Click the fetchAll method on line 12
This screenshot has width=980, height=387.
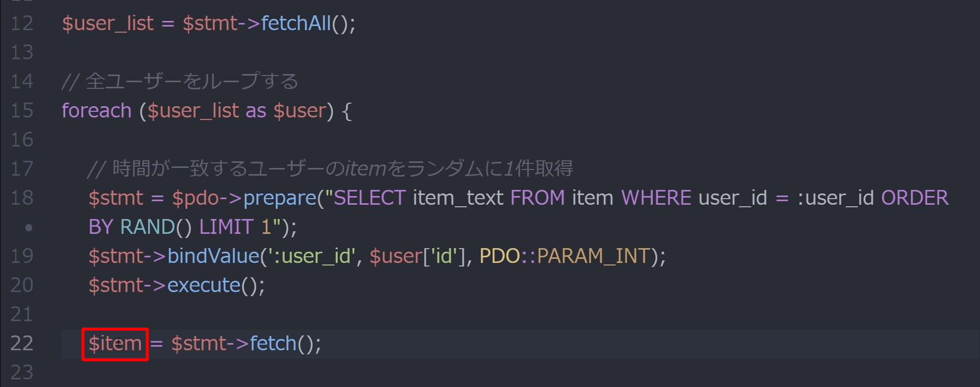click(x=296, y=23)
